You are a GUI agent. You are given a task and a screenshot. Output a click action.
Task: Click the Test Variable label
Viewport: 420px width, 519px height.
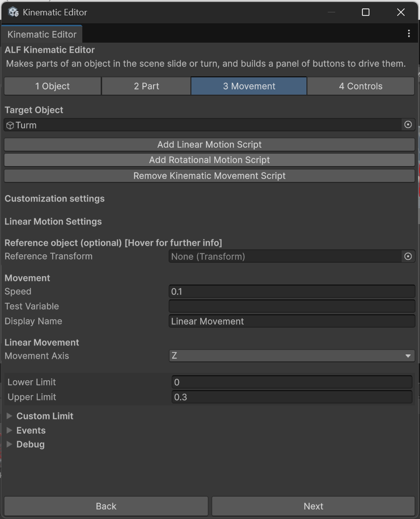pos(32,306)
